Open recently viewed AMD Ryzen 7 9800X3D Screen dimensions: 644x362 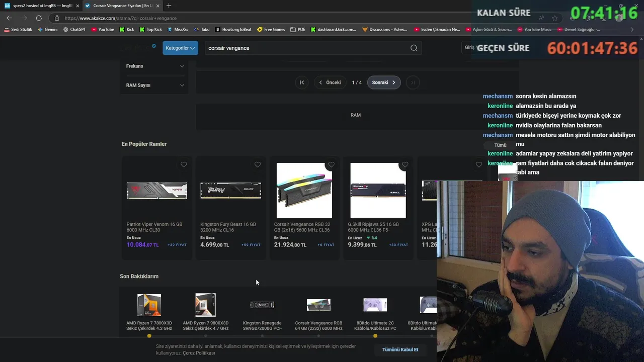(x=205, y=311)
